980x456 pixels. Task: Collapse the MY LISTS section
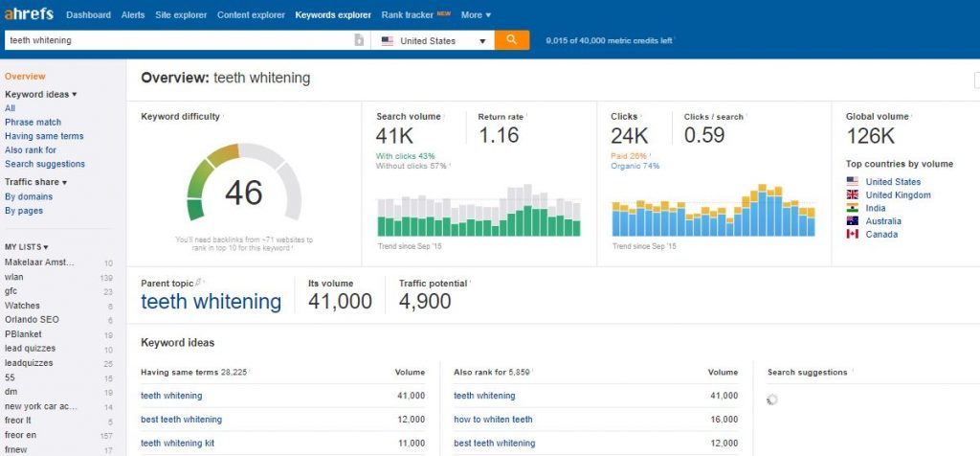pyautogui.click(x=26, y=247)
